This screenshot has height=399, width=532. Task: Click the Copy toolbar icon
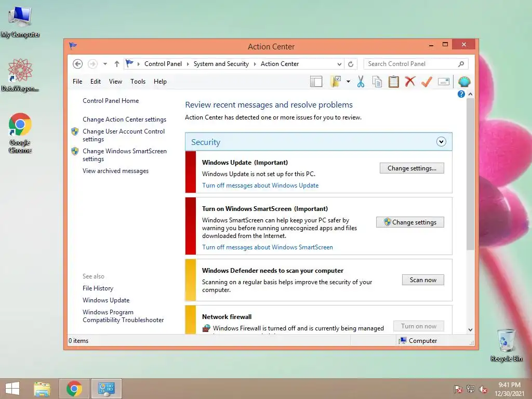(377, 82)
